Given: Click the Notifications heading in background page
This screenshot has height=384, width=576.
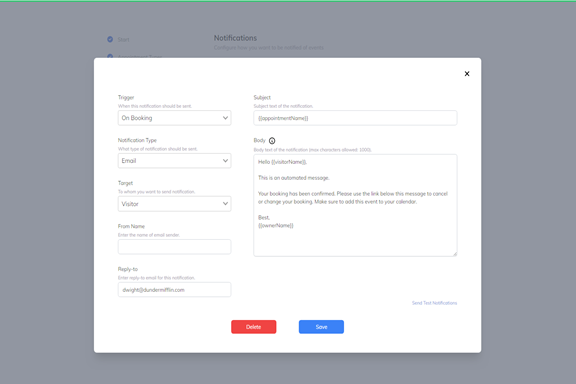Looking at the screenshot, I should pos(235,38).
